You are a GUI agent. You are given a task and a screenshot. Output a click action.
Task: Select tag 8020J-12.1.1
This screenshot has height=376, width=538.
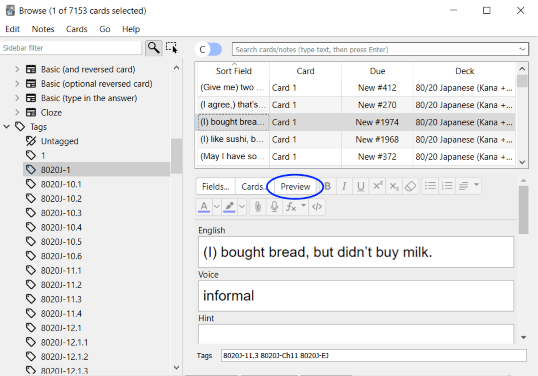[96, 342]
